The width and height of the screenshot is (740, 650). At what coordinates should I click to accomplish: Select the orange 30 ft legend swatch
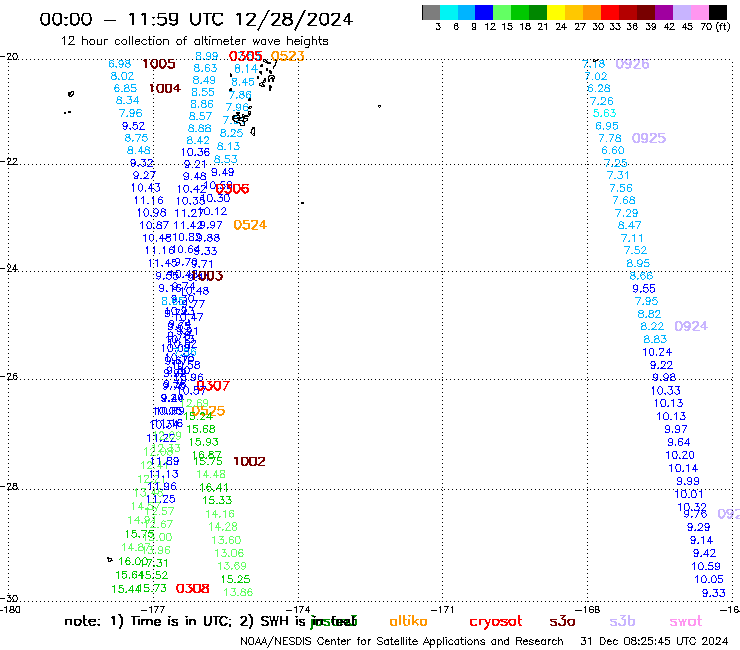(592, 12)
